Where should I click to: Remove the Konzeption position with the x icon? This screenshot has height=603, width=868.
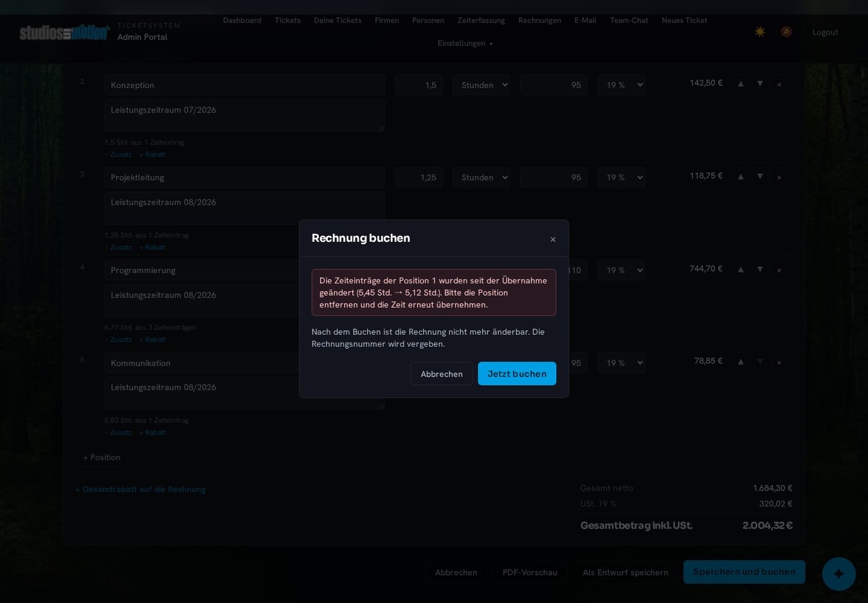[779, 84]
